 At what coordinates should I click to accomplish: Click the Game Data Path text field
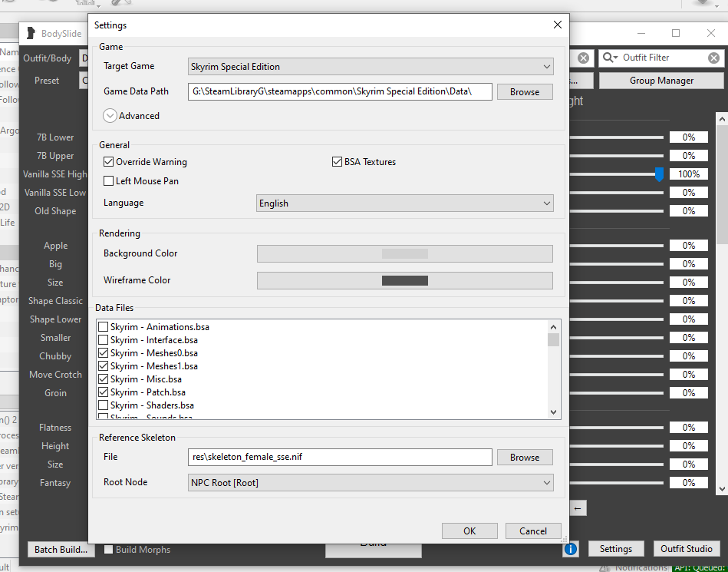[x=340, y=91]
